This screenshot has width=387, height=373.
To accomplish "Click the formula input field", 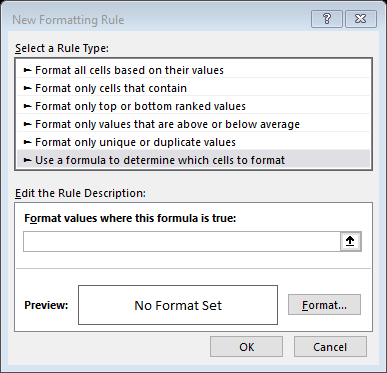I will (182, 241).
